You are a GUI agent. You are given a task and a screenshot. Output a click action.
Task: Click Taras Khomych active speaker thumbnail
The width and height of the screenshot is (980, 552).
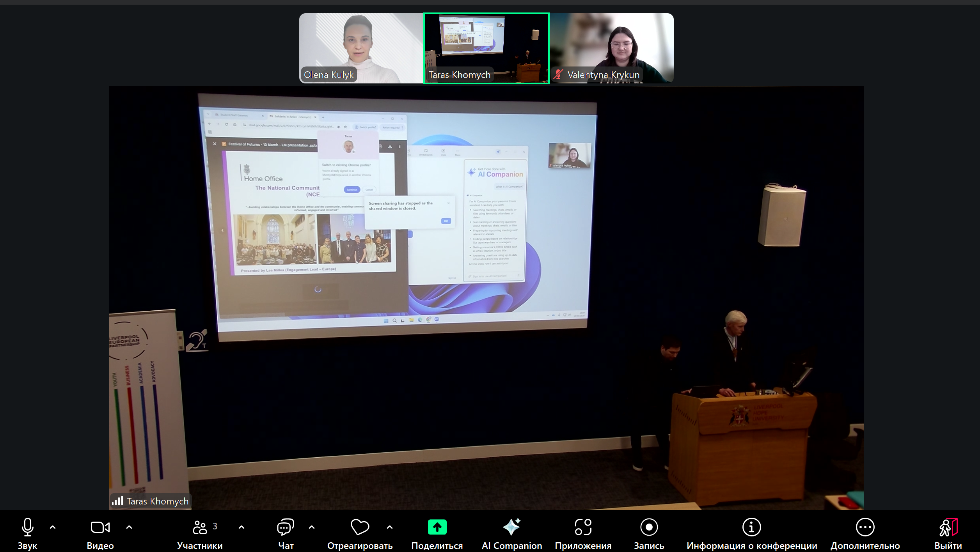pos(486,48)
